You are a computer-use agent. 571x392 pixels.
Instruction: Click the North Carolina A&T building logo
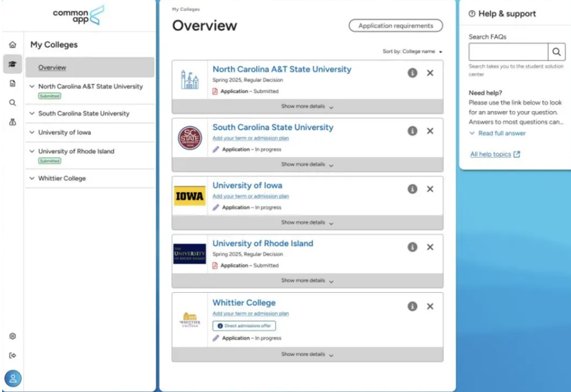pos(190,80)
